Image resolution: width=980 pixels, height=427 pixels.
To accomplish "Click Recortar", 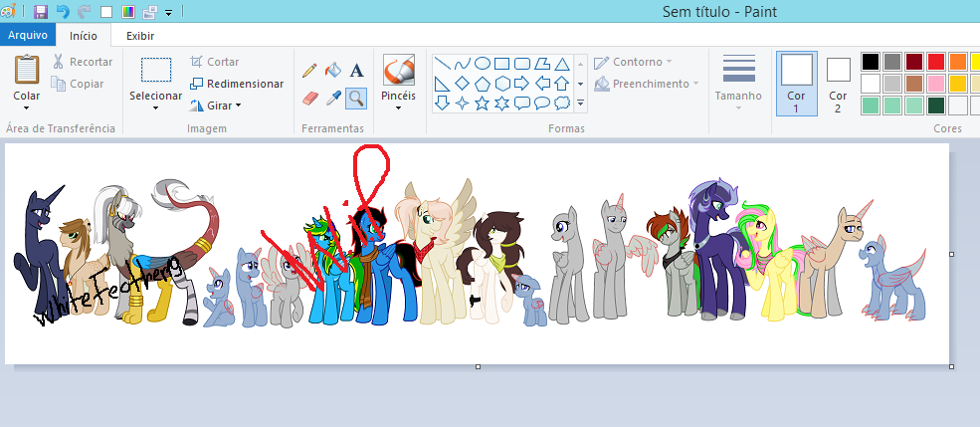I will 82,62.
